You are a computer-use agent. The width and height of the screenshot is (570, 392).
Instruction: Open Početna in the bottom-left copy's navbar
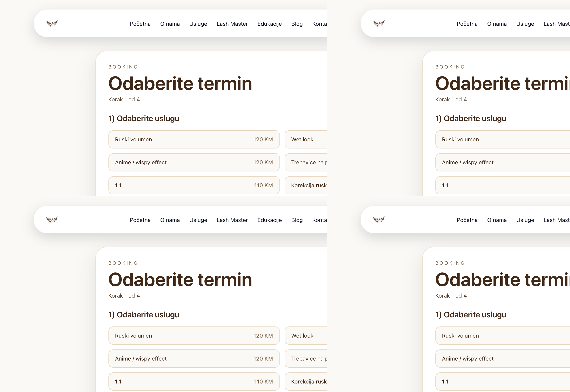click(x=140, y=220)
